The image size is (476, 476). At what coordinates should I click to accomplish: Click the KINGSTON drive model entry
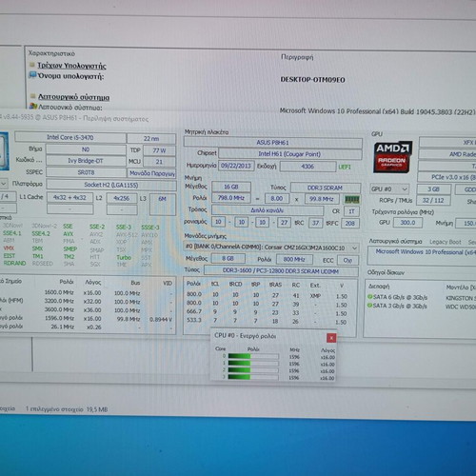[x=461, y=298]
